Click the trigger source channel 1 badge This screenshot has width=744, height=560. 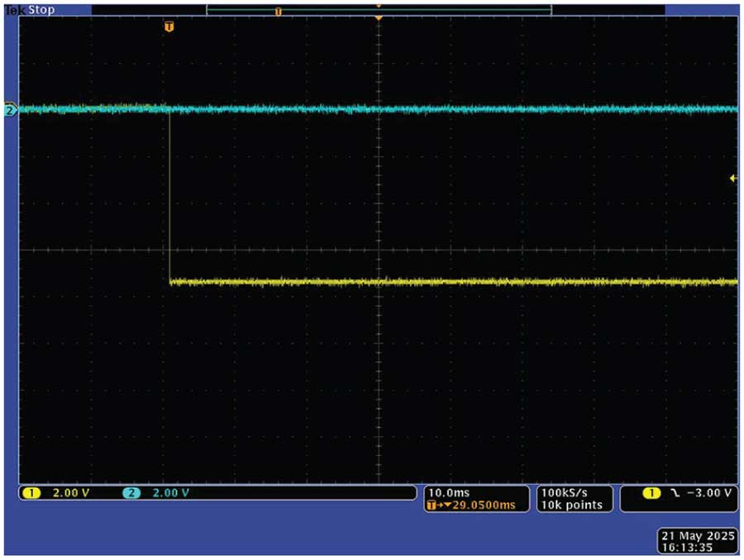click(652, 493)
